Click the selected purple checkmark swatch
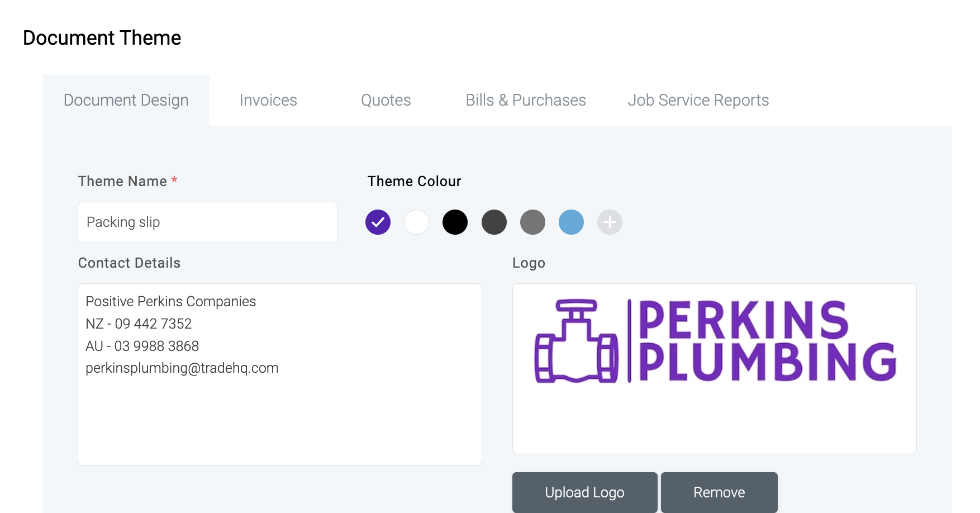 tap(378, 222)
